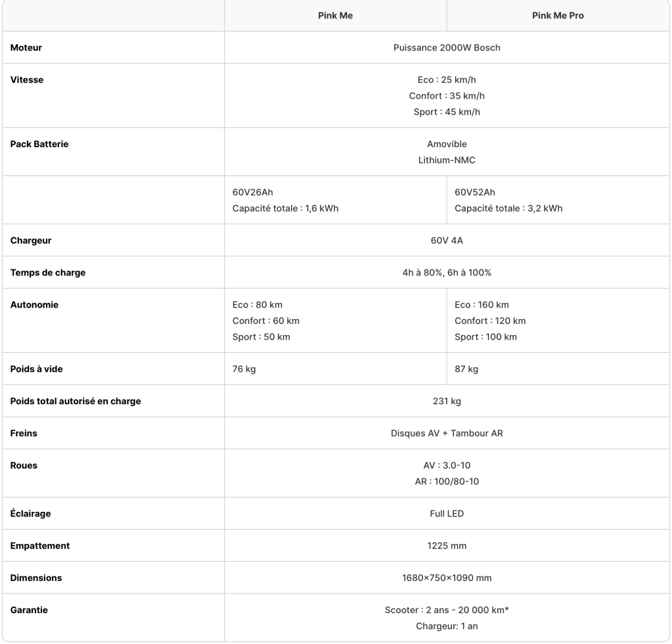Image resolution: width=672 pixels, height=644 pixels.
Task: Click the Lithium-NMC battery text
Action: tap(447, 160)
